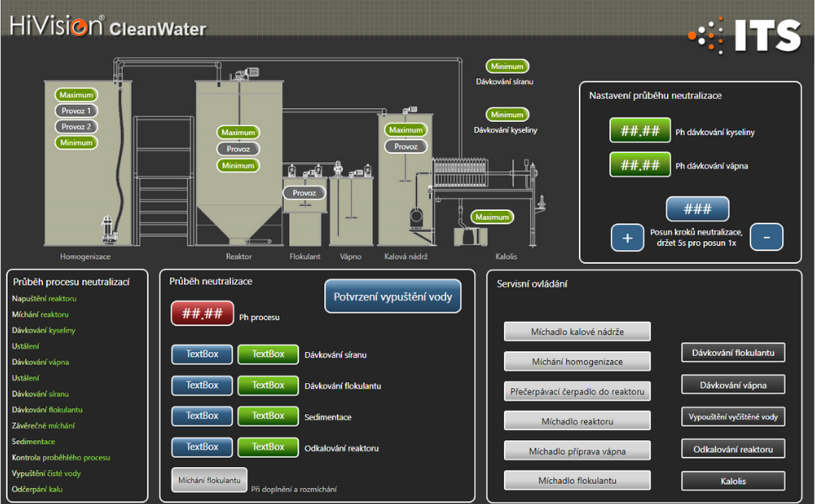
Task: Click green TextBox for Dávkování síranu
Action: pos(268,354)
